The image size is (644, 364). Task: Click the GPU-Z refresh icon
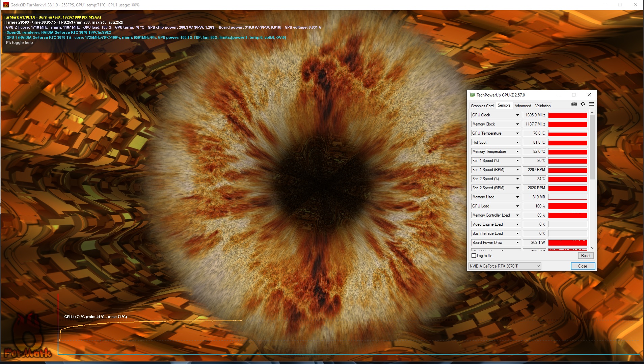click(x=583, y=104)
